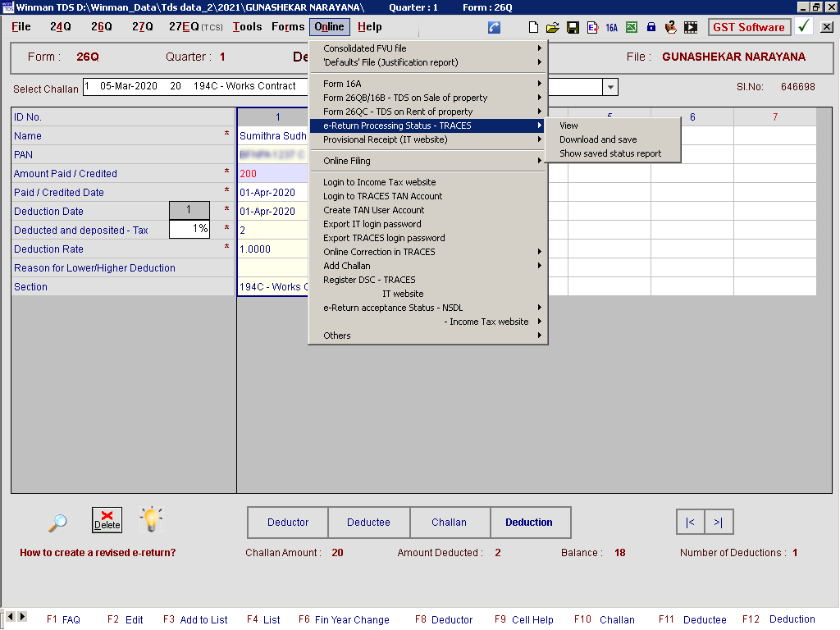Screen dimensions: 840x630
Task: Click the 16A form toolbar icon
Action: point(612,27)
